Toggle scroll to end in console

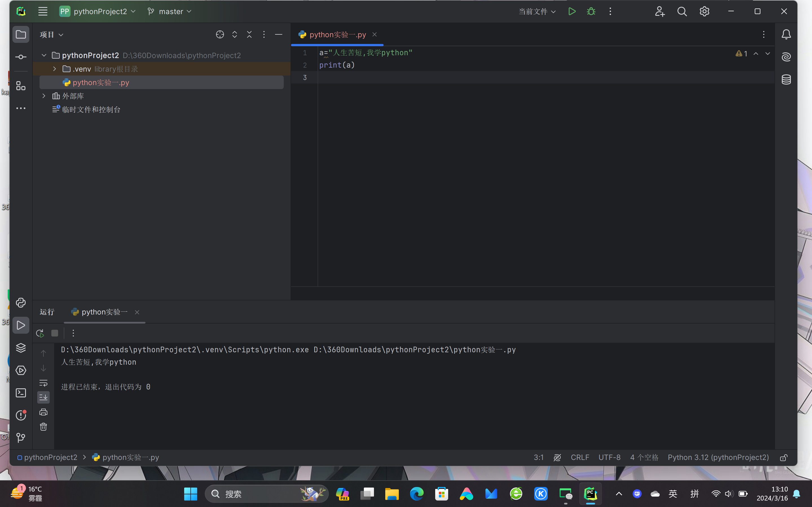point(43,397)
